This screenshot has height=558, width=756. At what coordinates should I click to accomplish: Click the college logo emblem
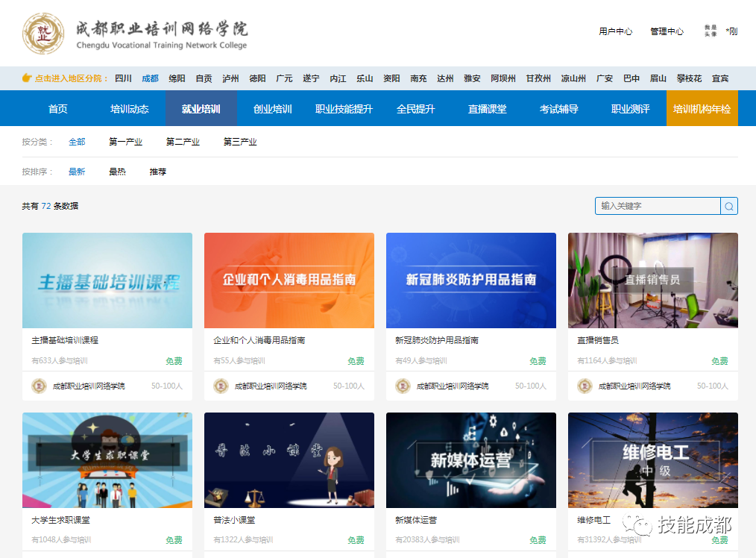coord(43,33)
